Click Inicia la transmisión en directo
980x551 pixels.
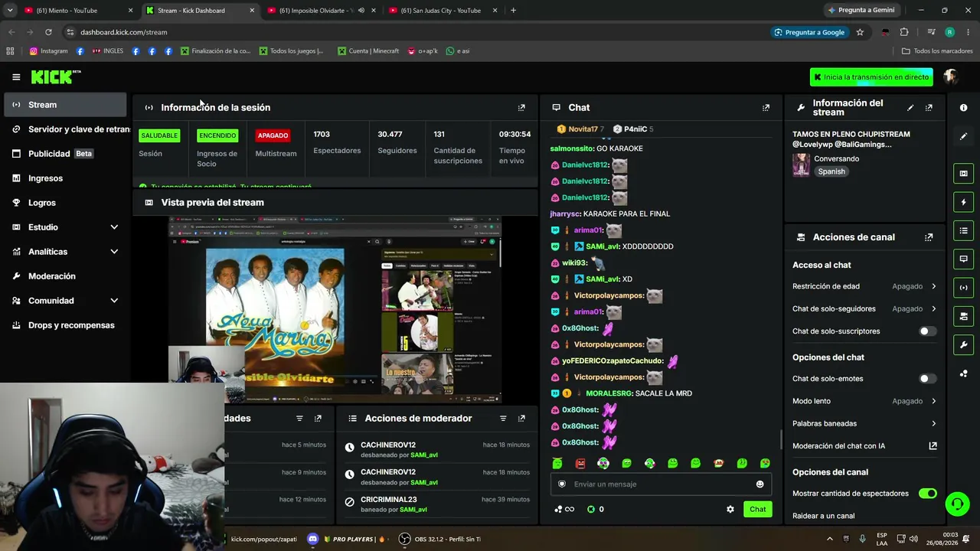[x=871, y=77]
